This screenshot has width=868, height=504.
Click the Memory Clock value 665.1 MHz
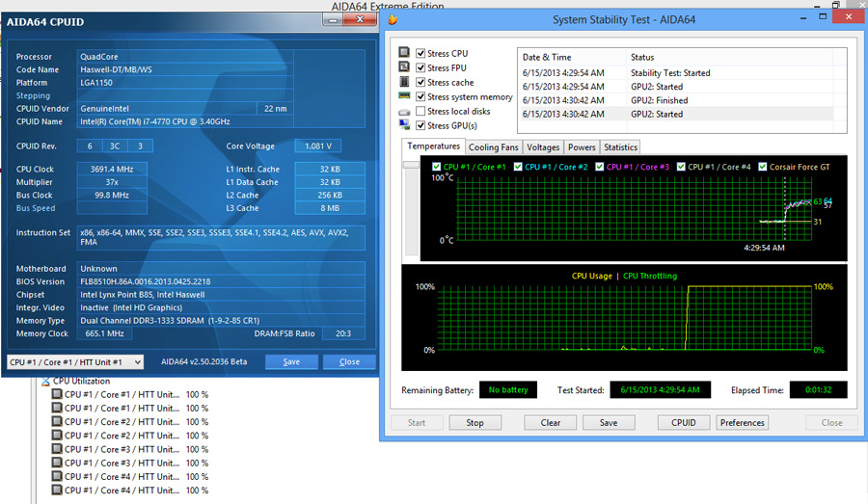tap(104, 333)
